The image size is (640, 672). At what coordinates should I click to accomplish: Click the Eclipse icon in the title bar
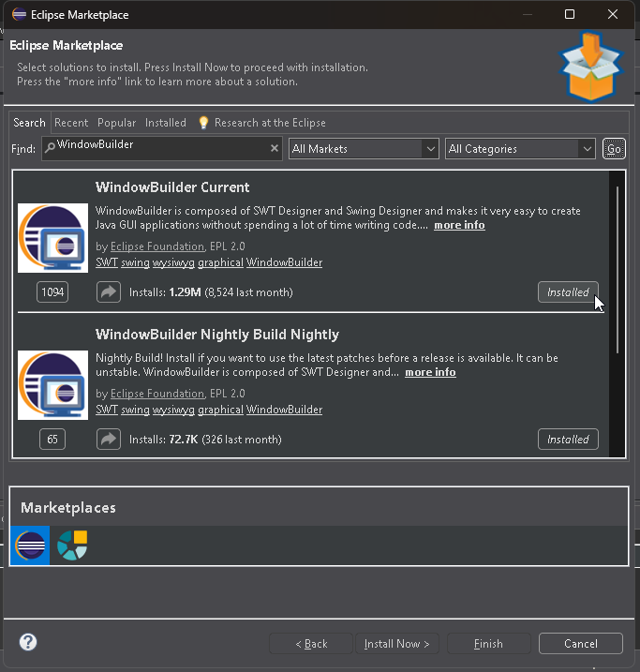pos(20,15)
